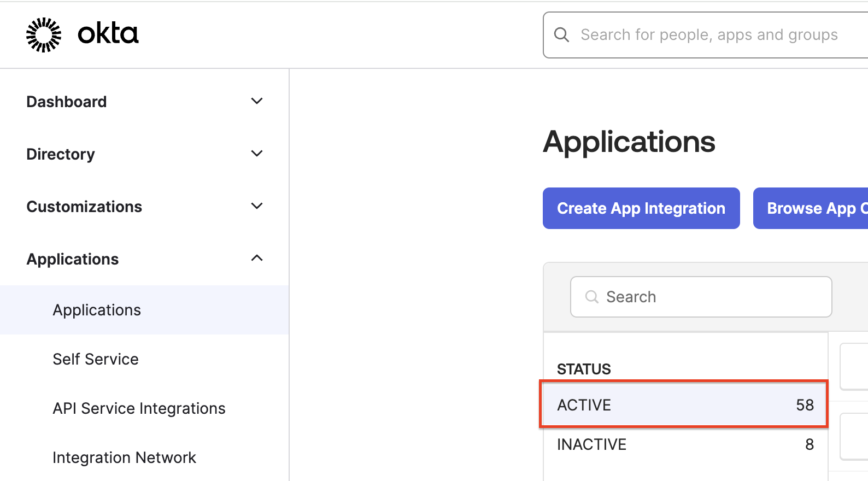Click the inactive count 8
This screenshot has width=868, height=481.
click(810, 444)
